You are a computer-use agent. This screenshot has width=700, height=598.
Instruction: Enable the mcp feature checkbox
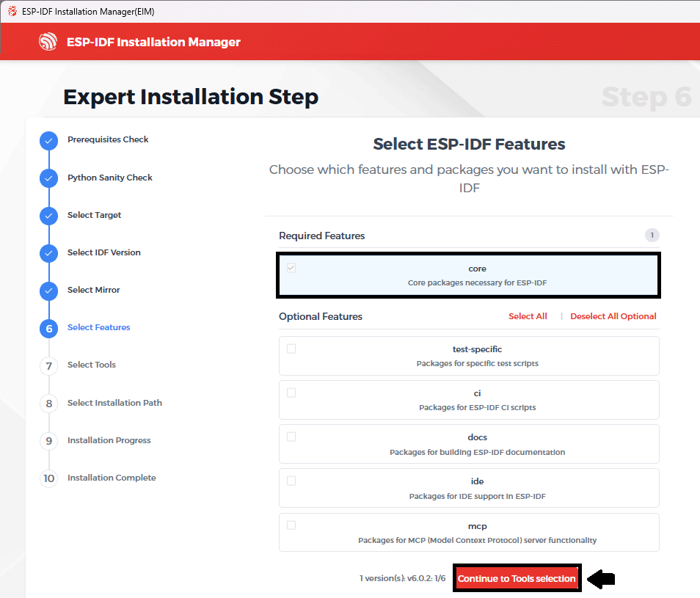(291, 525)
